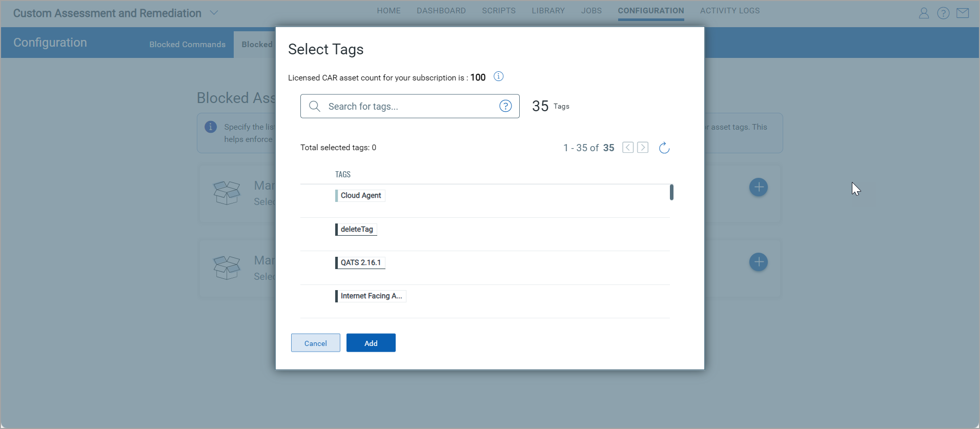Open the Scripts menu item

(x=498, y=11)
